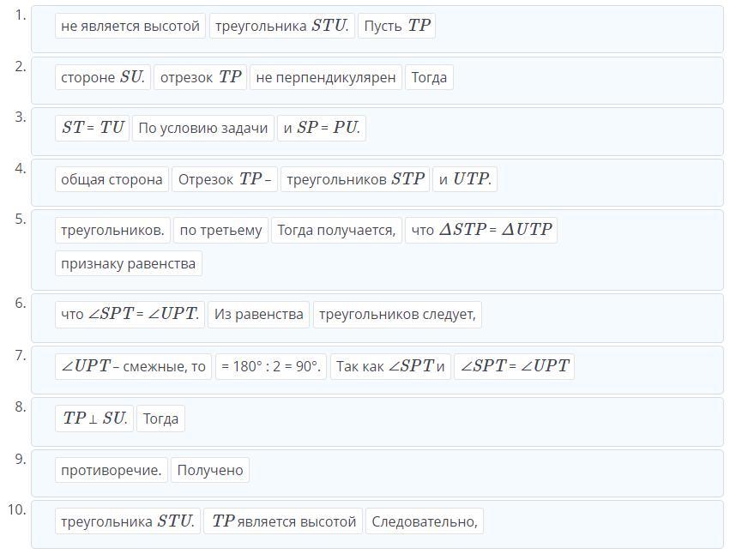Click the '= 180° : 2 = 90°.' tile
Image resolution: width=730 pixels, height=560 pixels.
click(271, 366)
